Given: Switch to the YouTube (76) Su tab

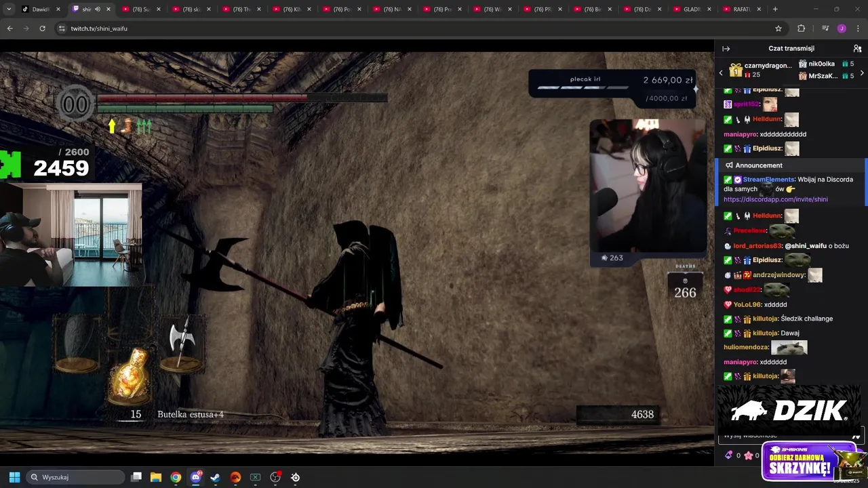Looking at the screenshot, I should click(141, 9).
